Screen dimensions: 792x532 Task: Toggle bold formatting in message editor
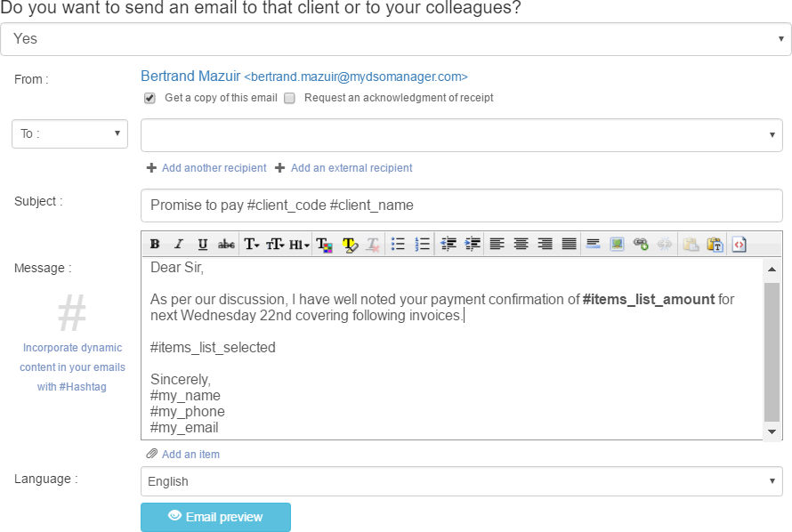(x=155, y=244)
